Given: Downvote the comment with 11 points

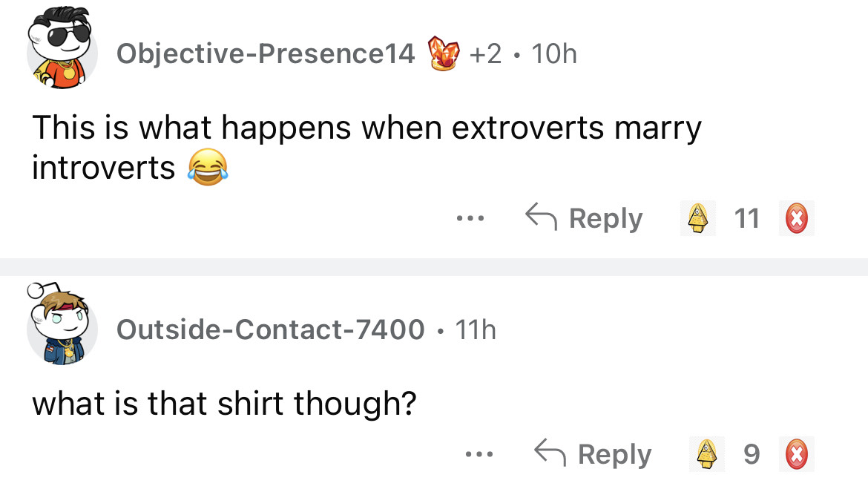Looking at the screenshot, I should pyautogui.click(x=797, y=218).
